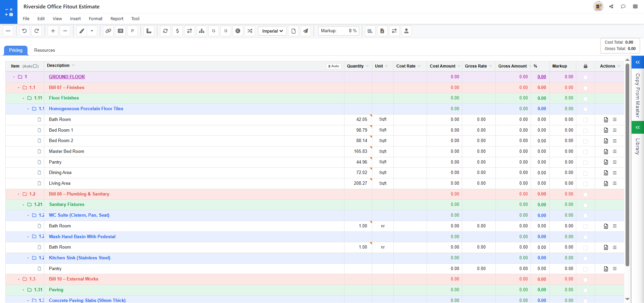Click the shuffle arrows toolbar icon
The image size is (644, 303).
click(x=250, y=31)
